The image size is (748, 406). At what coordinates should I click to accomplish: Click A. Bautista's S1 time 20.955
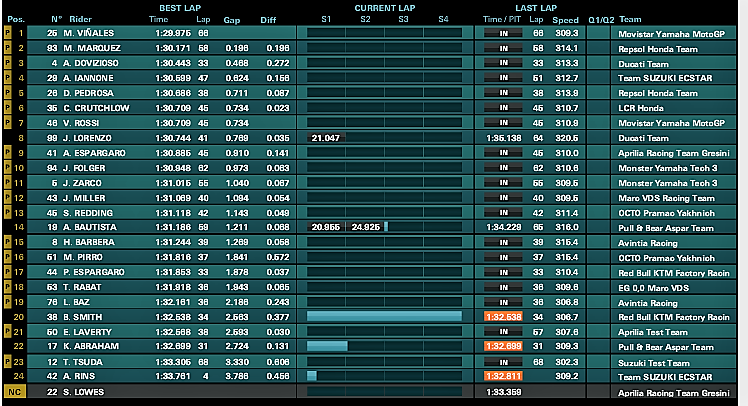[325, 227]
